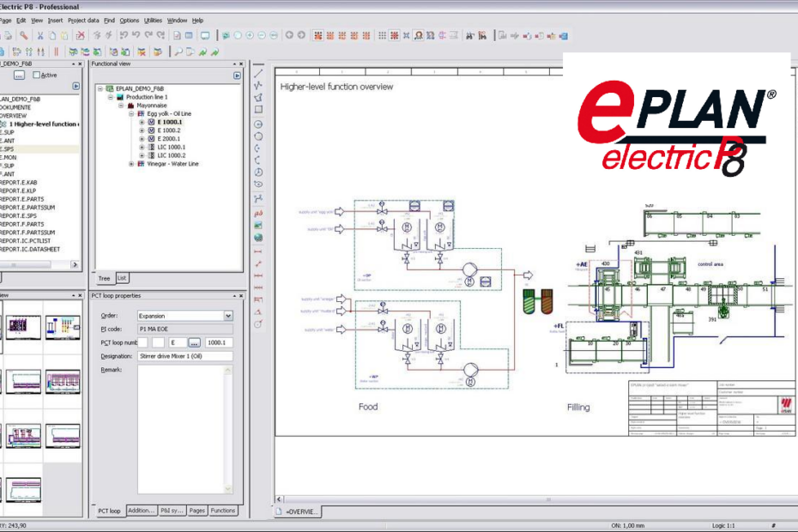
Task: Open the Order Expansion dropdown
Action: 228,316
